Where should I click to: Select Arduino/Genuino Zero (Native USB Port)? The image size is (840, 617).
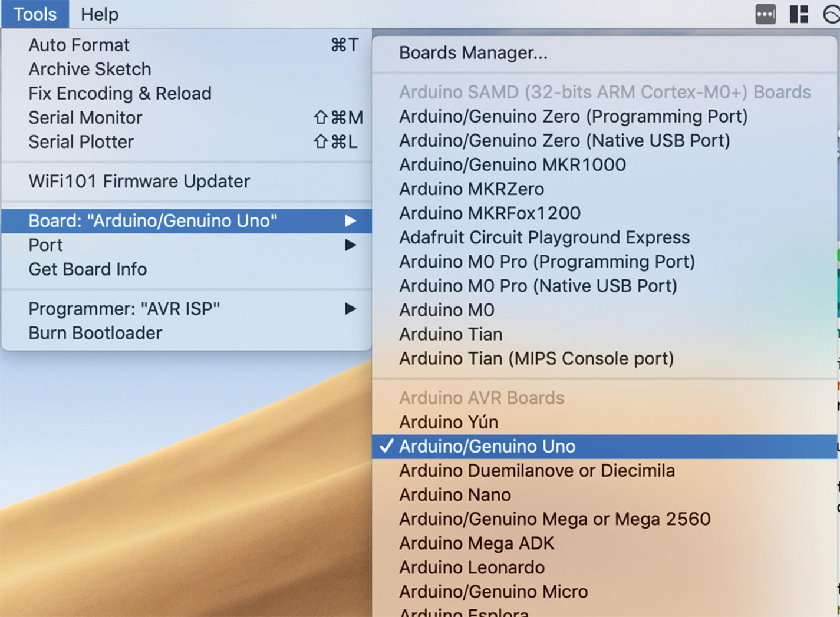point(605,140)
